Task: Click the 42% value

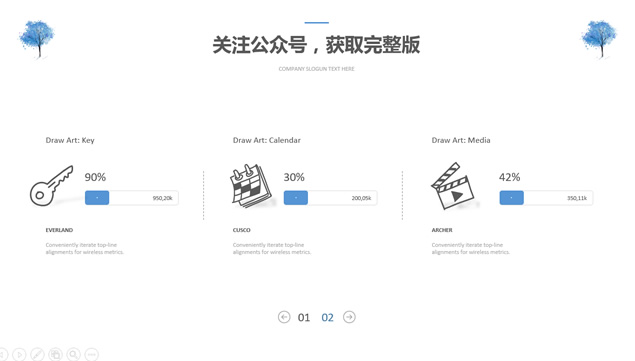Action: click(509, 177)
